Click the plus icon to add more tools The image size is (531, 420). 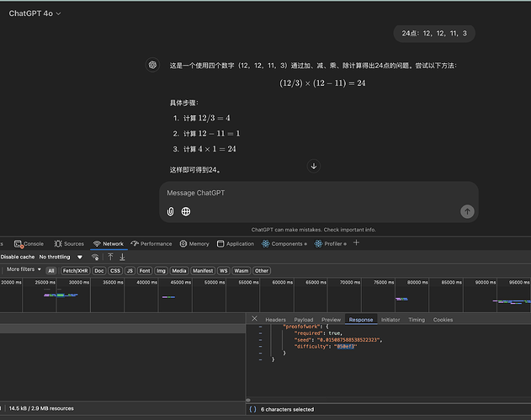[x=356, y=243]
